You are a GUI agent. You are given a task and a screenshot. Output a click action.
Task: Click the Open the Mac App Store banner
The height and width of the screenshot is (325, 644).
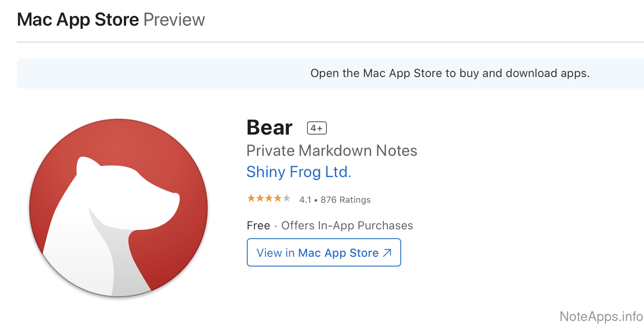[450, 74]
